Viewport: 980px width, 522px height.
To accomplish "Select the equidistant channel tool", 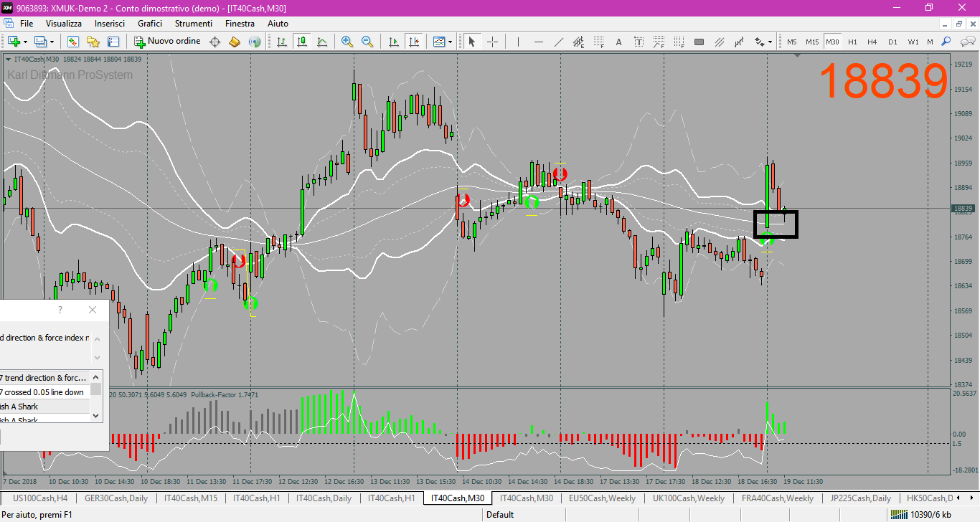I will [x=578, y=42].
